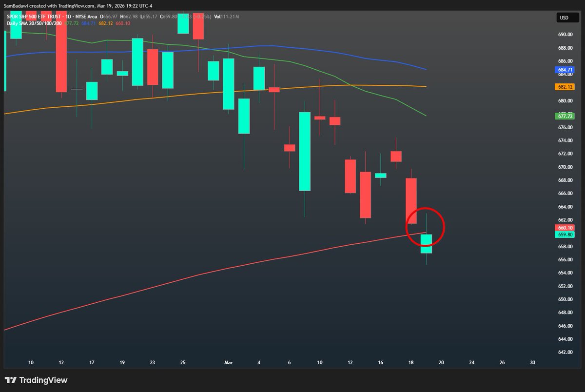
Task: Click the 676.00 price axis label
Action: point(565,127)
